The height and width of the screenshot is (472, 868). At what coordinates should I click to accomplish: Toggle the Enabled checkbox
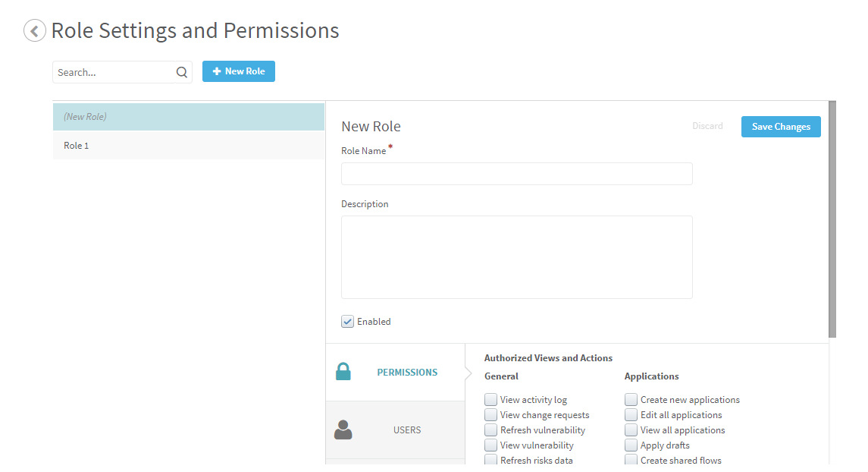(x=348, y=322)
